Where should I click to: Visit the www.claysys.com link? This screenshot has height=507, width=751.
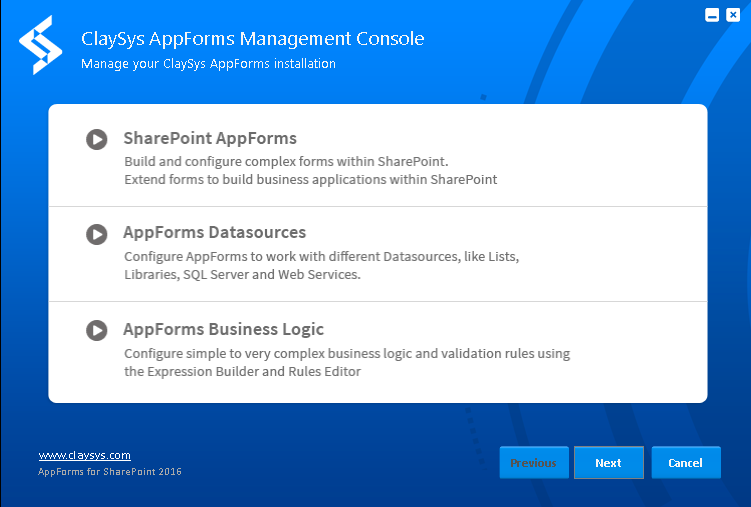[85, 455]
